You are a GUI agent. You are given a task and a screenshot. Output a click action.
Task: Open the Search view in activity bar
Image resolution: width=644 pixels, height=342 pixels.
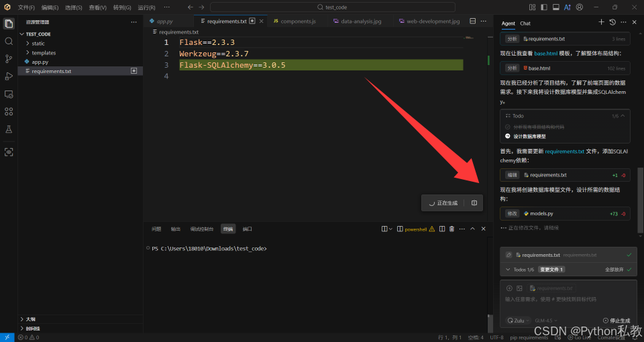point(9,41)
